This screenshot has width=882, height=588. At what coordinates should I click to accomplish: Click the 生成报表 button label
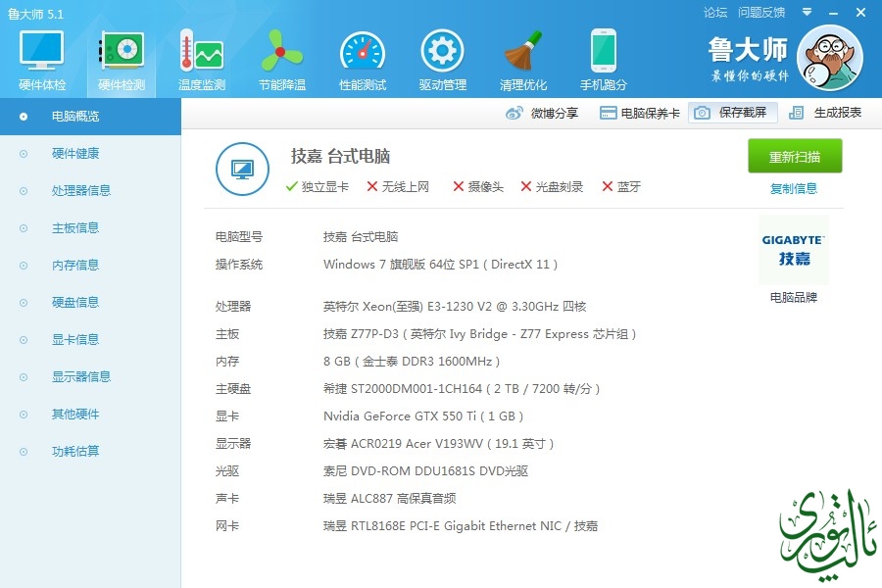point(838,113)
